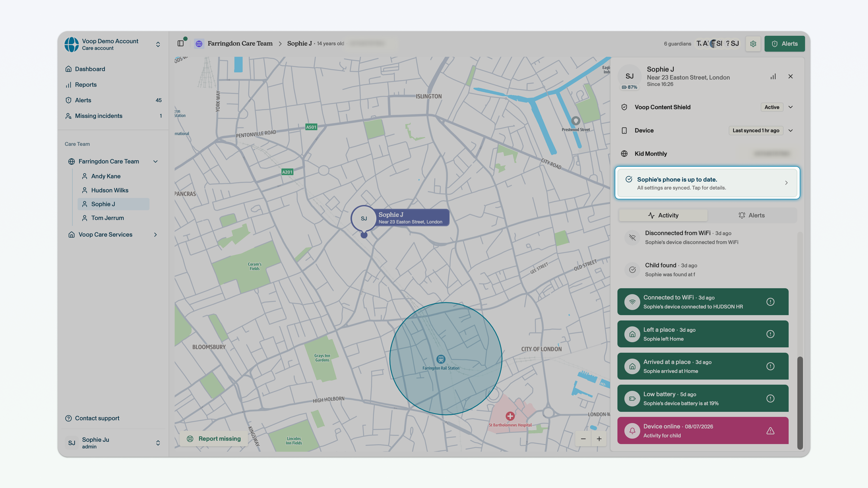Zoom in the map with plus button
Viewport: 868px width, 488px height.
click(x=599, y=439)
